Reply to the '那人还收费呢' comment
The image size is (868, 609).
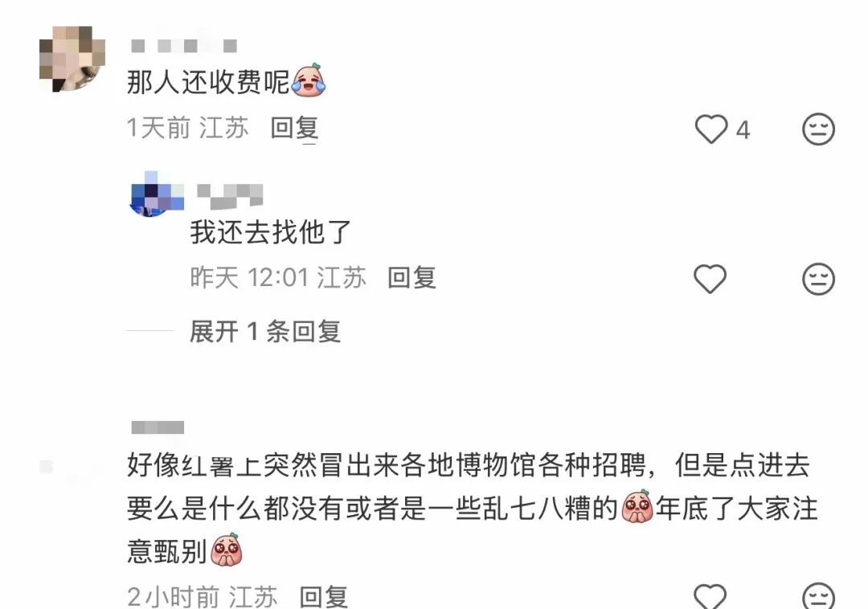pos(294,129)
